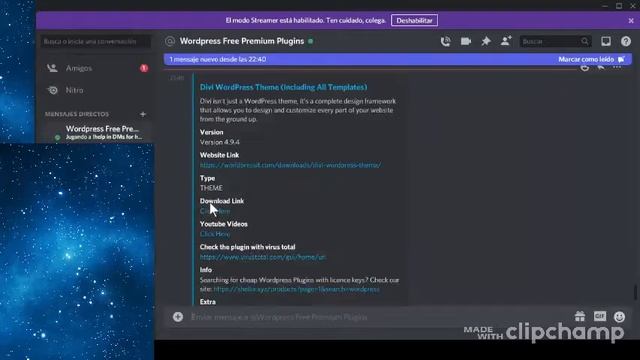Open the Nitro page in the sidebar
The width and height of the screenshot is (640, 360).
coord(97,90)
